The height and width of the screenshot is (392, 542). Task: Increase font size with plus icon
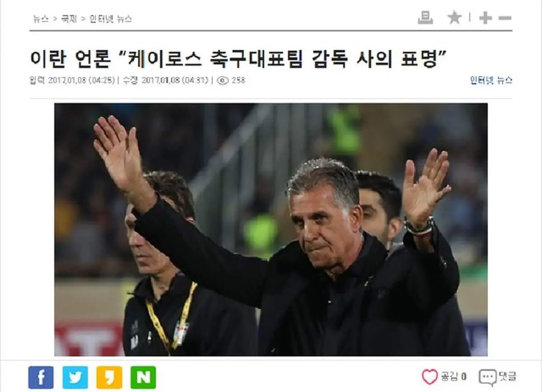[x=485, y=18]
